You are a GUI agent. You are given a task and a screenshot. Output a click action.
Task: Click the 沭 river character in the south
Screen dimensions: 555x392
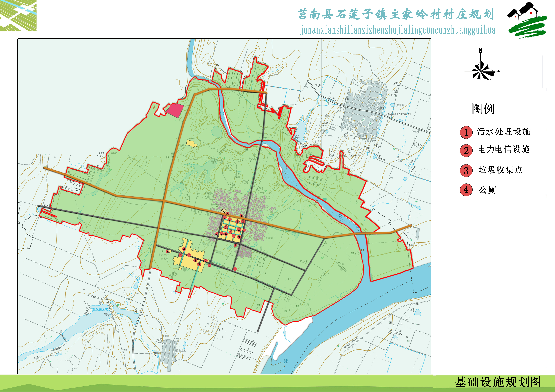[x=286, y=361]
